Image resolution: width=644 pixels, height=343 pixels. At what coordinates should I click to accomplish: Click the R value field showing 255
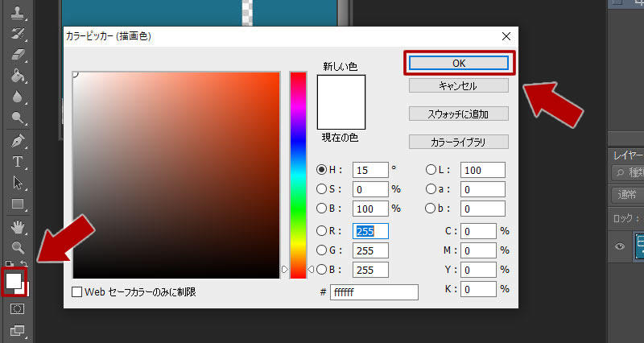370,231
